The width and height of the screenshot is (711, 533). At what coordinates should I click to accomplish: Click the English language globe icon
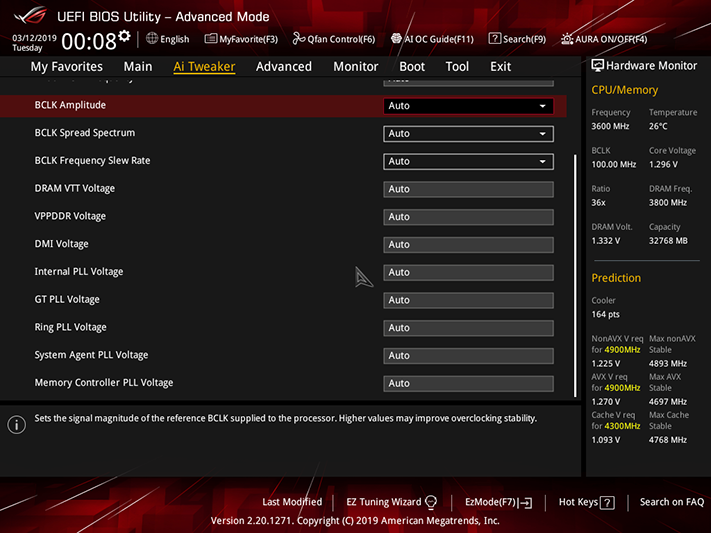152,39
